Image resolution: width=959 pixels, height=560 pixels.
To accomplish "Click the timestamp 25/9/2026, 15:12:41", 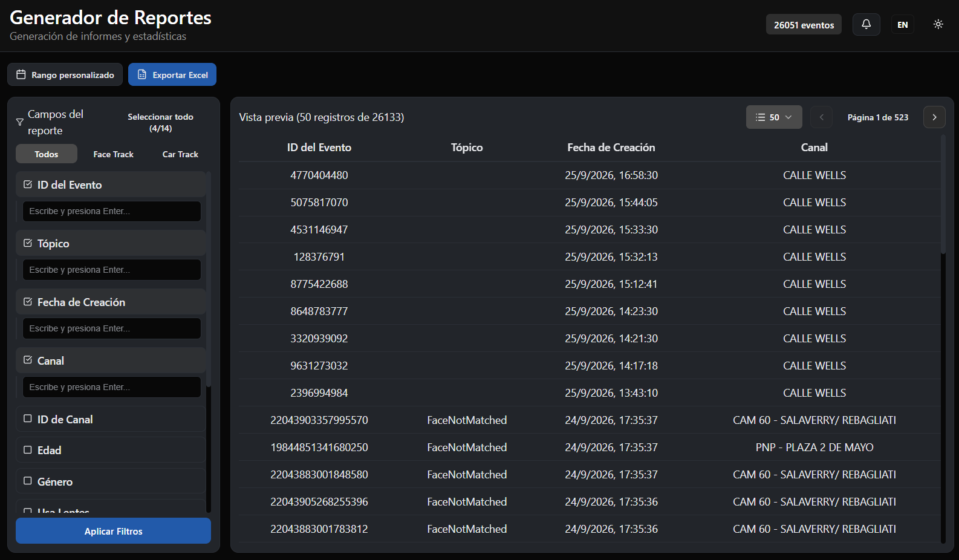I will [611, 284].
